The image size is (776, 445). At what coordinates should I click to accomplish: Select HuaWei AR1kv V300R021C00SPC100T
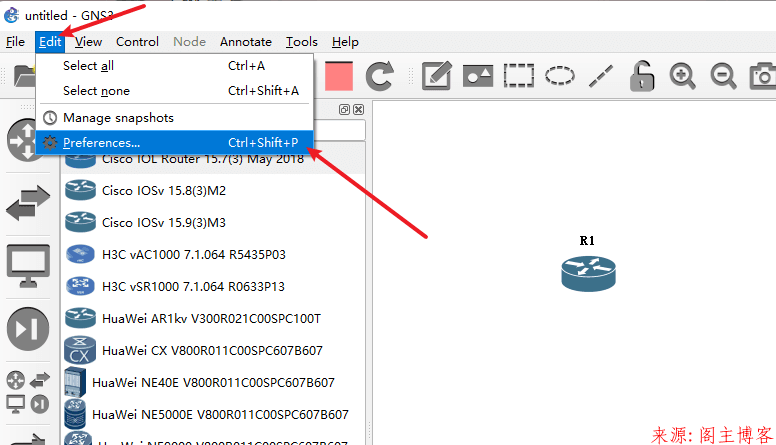pos(211,318)
